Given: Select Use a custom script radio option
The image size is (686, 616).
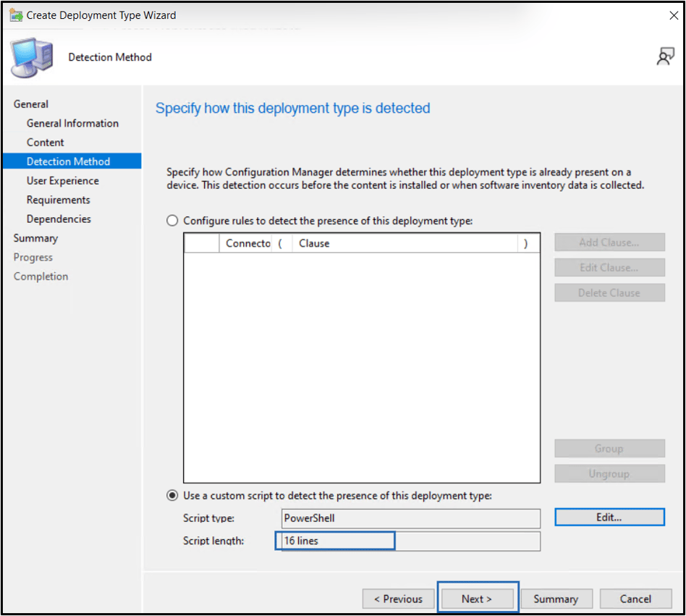Looking at the screenshot, I should click(x=172, y=495).
